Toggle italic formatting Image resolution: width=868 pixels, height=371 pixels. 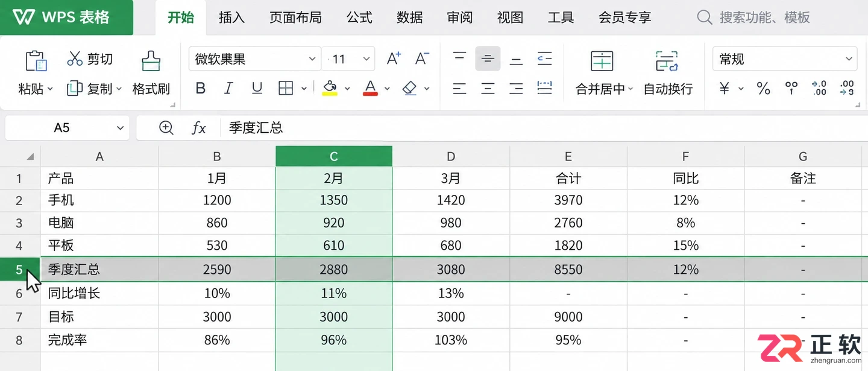[228, 89]
